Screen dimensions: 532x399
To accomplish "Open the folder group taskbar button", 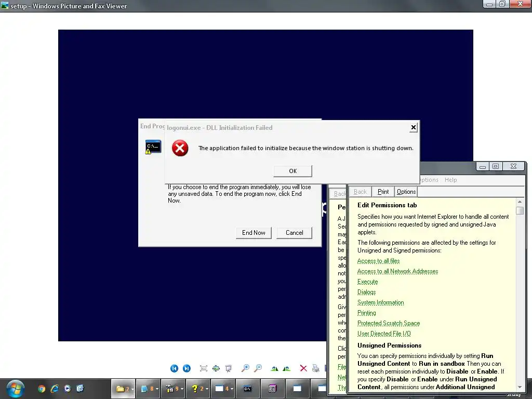I will tap(124, 389).
